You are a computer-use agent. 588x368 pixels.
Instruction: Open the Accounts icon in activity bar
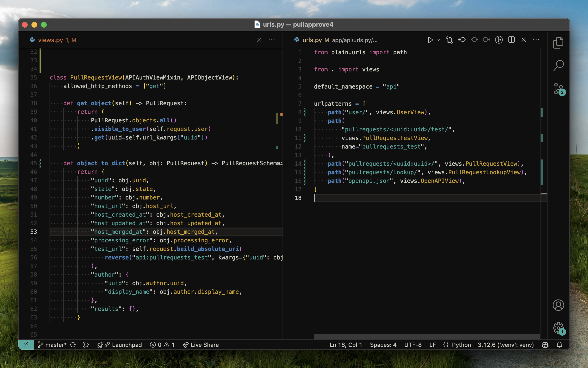558,305
